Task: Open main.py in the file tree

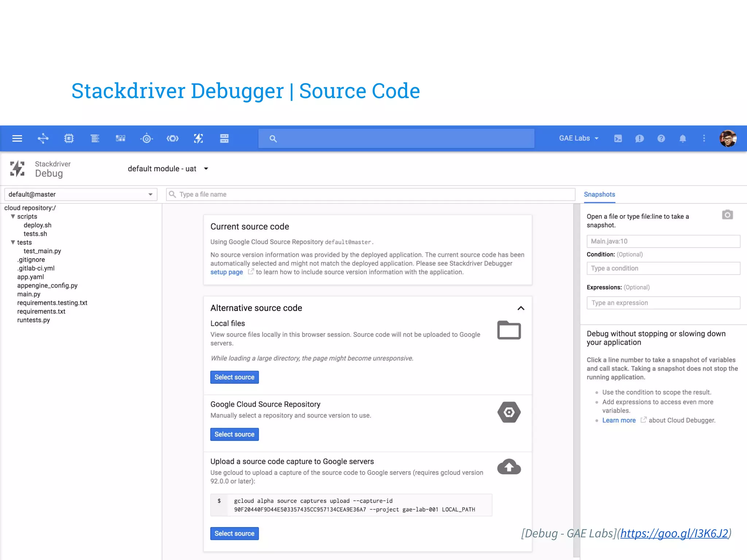Action: coord(28,294)
